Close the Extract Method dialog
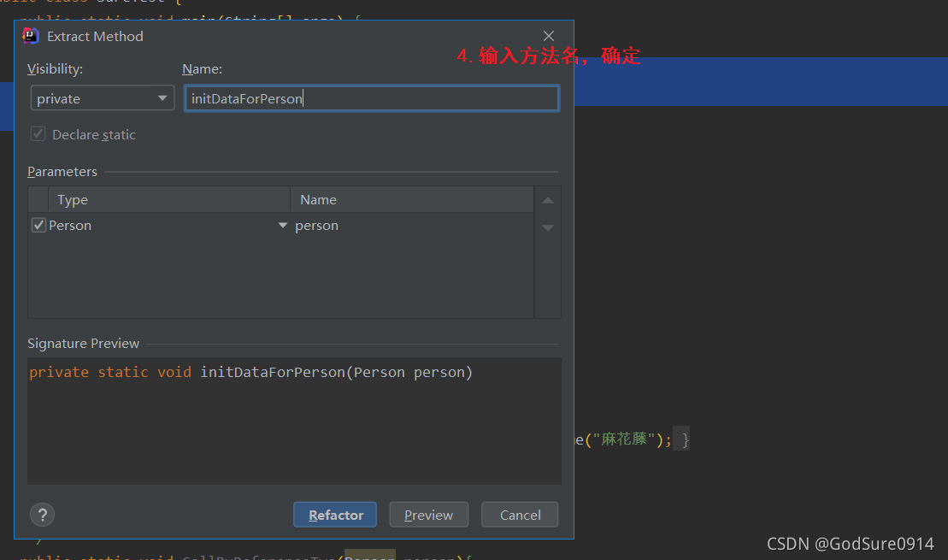This screenshot has width=948, height=560. pos(548,36)
